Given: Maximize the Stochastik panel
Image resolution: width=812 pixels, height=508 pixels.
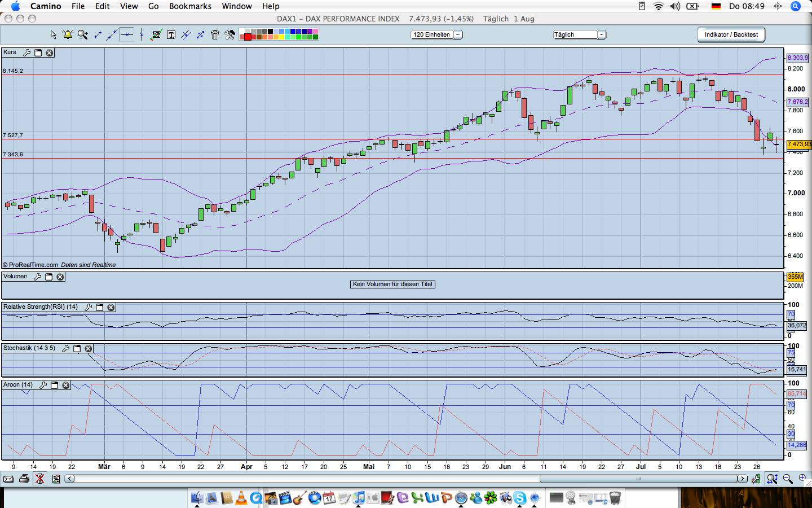Looking at the screenshot, I should (x=77, y=349).
